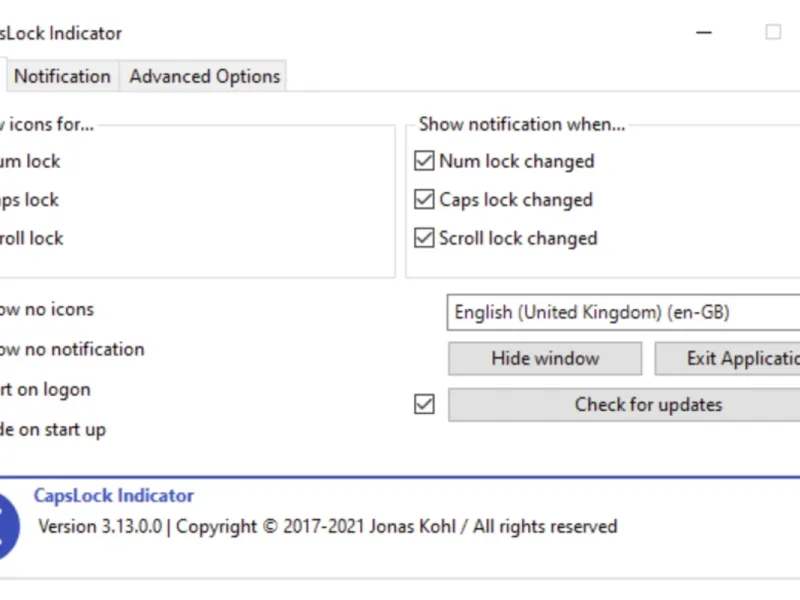Screen dimensions: 800x600
Task: Click Check for updates button
Action: click(x=624, y=405)
